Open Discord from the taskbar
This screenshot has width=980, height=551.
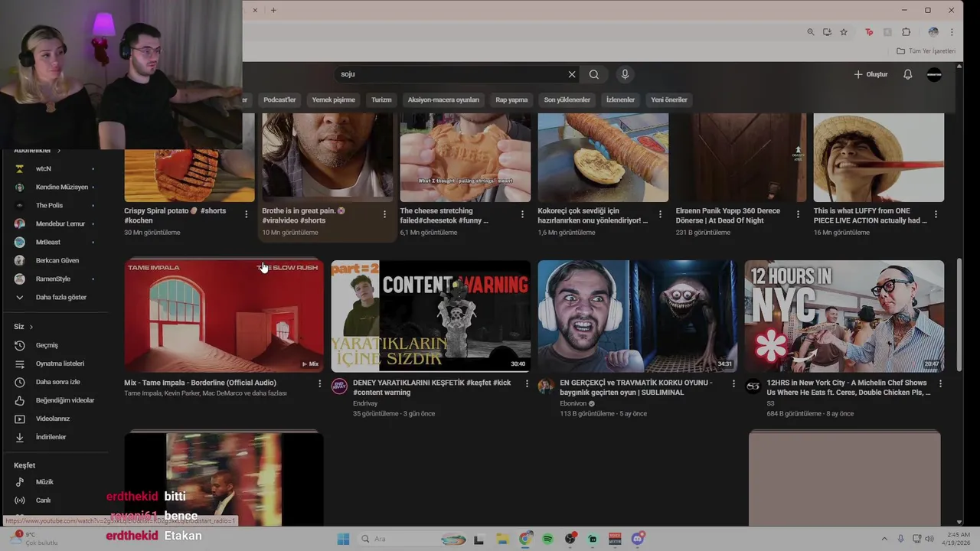(638, 539)
